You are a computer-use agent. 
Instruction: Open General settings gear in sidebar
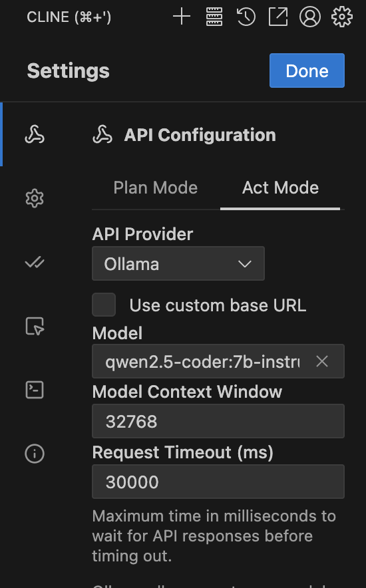(35, 198)
